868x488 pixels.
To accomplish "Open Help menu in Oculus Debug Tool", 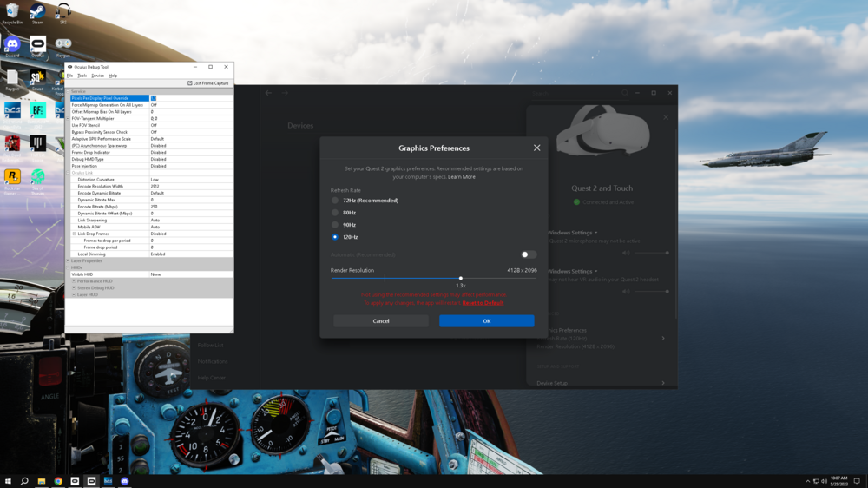I will click(113, 76).
